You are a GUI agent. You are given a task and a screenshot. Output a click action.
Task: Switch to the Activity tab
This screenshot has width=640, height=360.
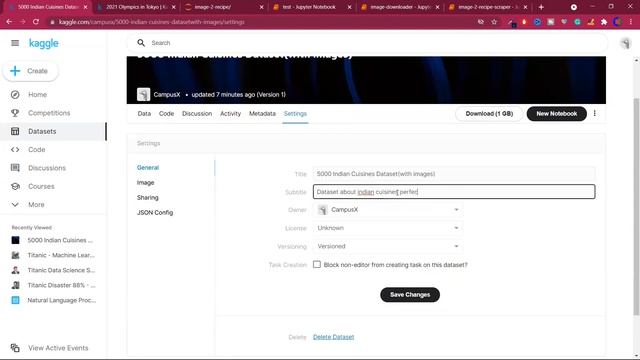(231, 114)
